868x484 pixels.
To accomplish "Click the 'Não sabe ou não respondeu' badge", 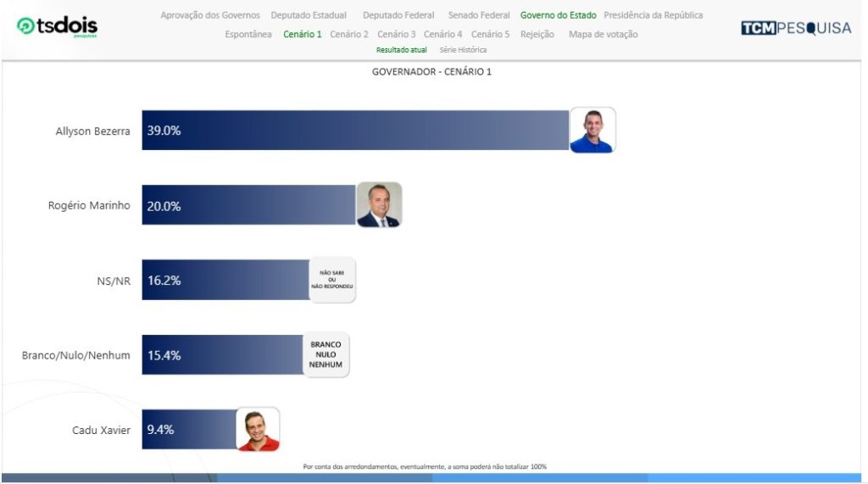I will click(332, 281).
